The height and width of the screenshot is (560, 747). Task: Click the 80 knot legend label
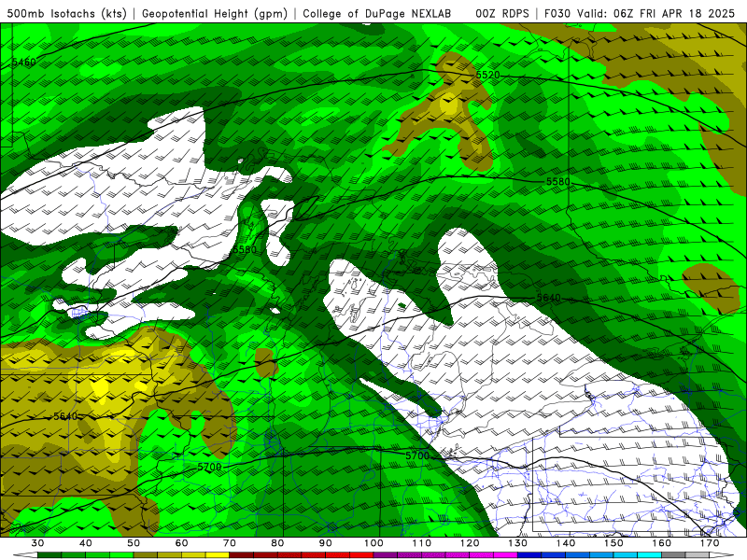coord(277,543)
